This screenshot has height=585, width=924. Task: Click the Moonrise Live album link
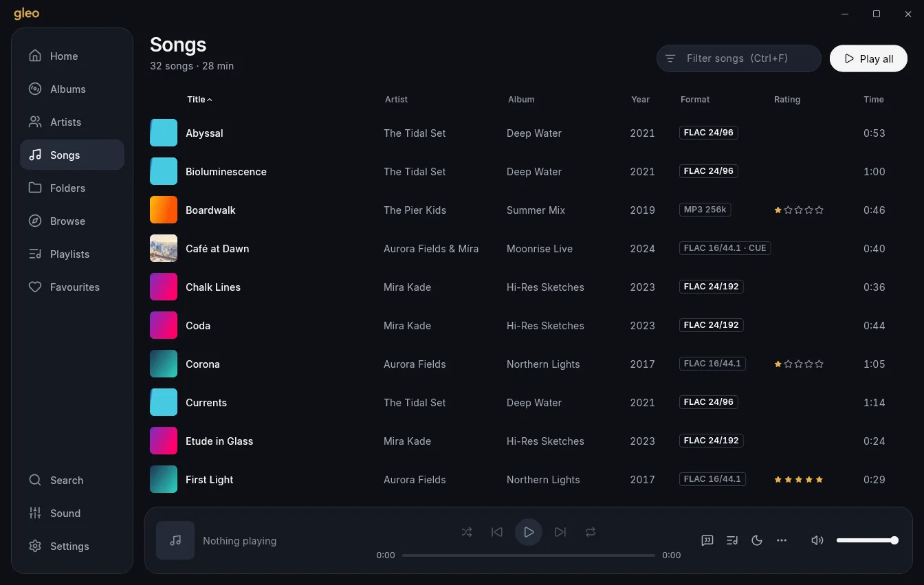click(540, 249)
